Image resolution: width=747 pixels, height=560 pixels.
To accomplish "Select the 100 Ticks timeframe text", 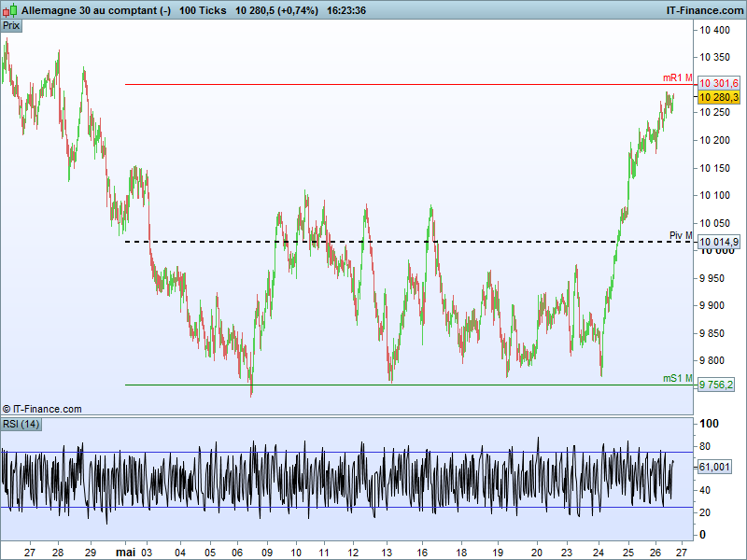I will pyautogui.click(x=203, y=10).
